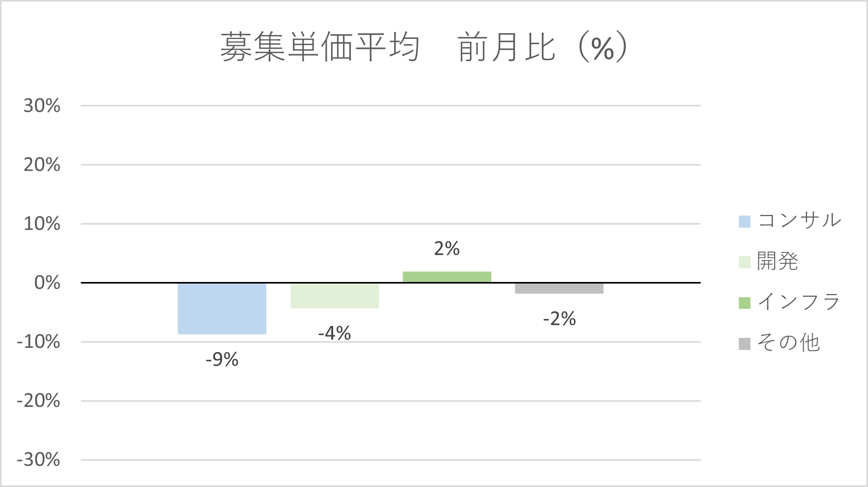Select the light green 開発 bar
The image size is (868, 487).
point(335,296)
